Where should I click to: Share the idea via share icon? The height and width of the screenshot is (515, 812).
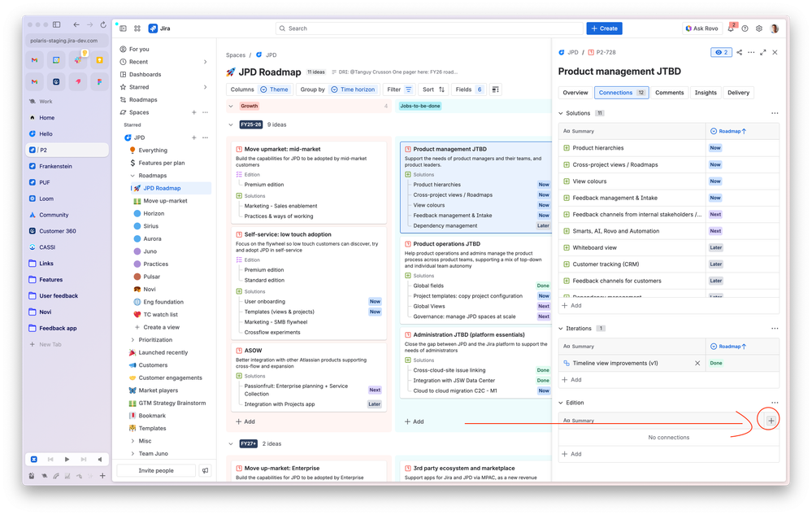coord(739,52)
